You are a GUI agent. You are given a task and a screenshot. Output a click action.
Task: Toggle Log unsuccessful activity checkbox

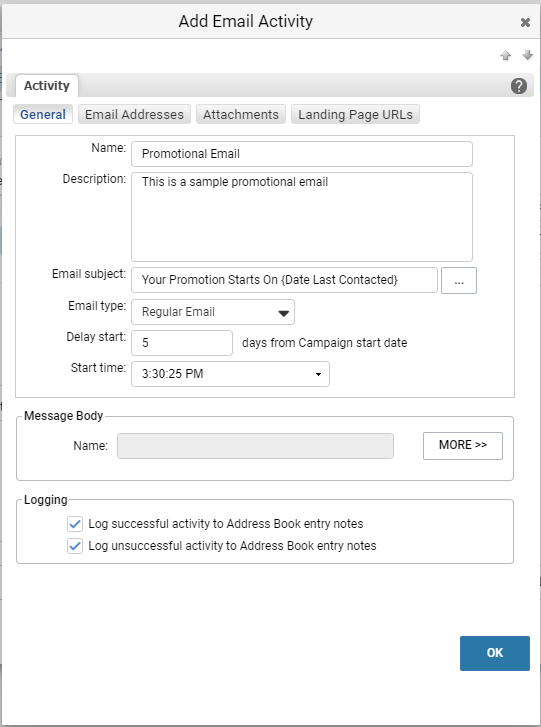75,546
